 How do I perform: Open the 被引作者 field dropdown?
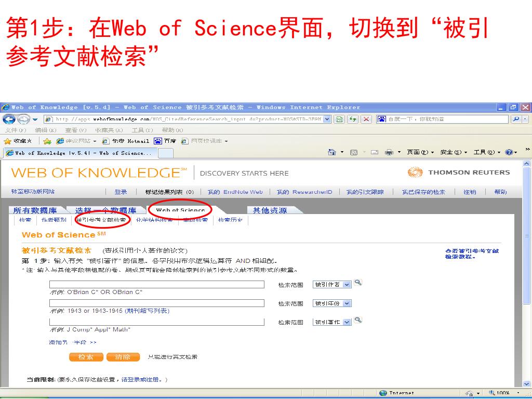pos(332,285)
